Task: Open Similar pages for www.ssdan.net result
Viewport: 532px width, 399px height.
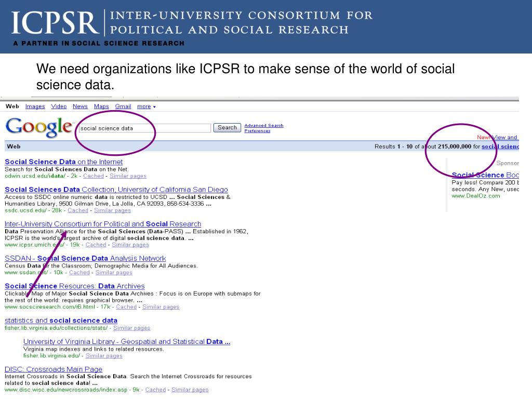Action: tap(114, 272)
